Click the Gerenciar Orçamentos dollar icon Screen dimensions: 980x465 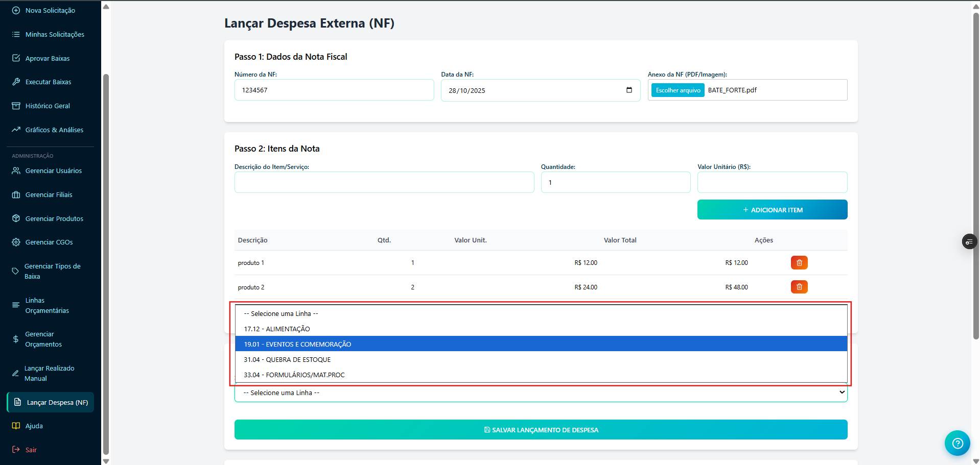(x=16, y=339)
